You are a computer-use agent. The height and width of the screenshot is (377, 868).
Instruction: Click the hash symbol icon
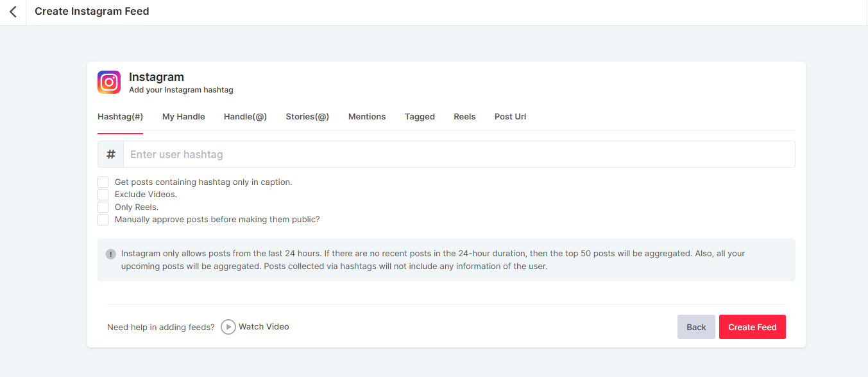(x=111, y=154)
